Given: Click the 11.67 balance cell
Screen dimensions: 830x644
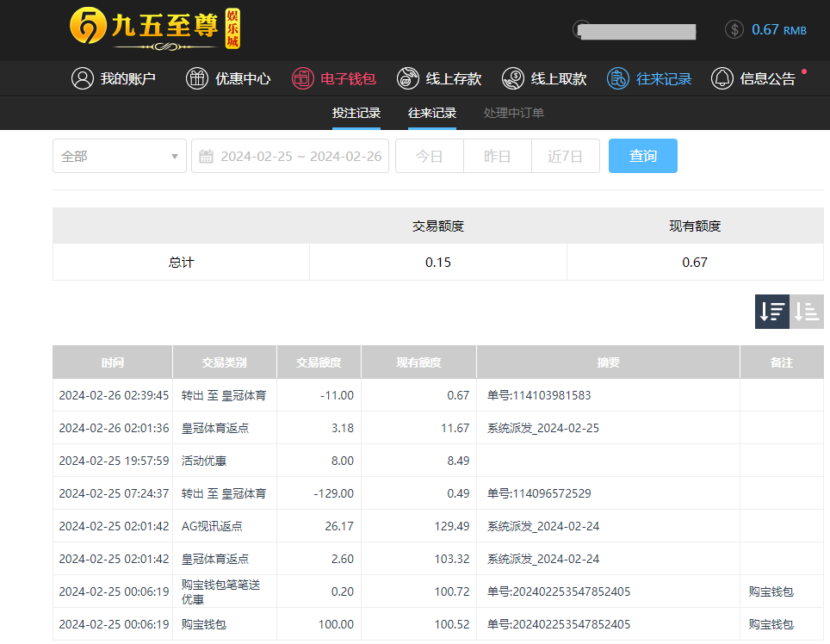Looking at the screenshot, I should (455, 428).
